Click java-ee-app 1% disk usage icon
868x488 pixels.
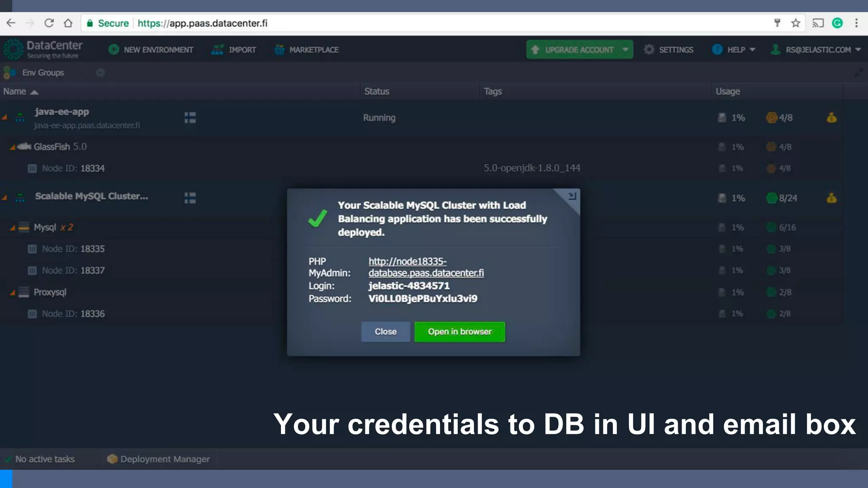pos(722,118)
